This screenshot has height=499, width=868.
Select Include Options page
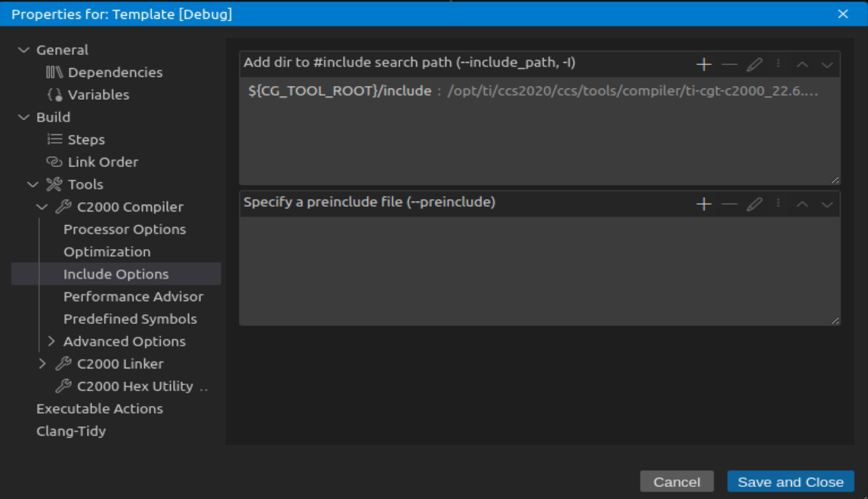click(x=116, y=274)
